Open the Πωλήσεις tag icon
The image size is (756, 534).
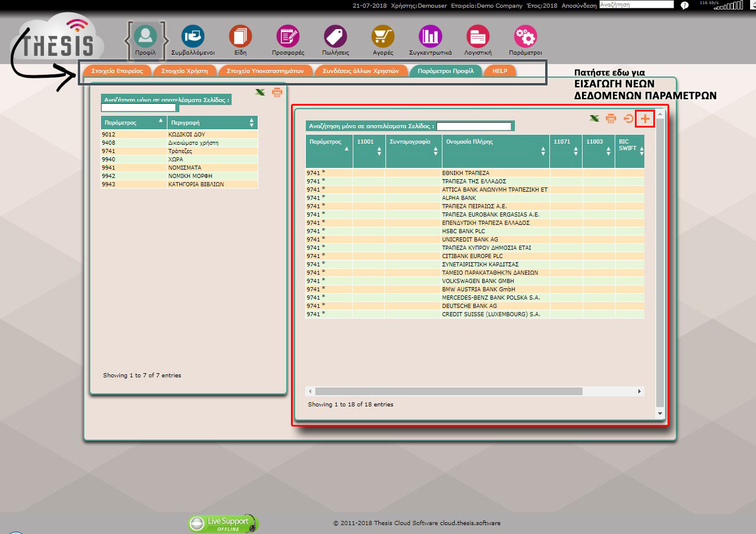tap(335, 36)
